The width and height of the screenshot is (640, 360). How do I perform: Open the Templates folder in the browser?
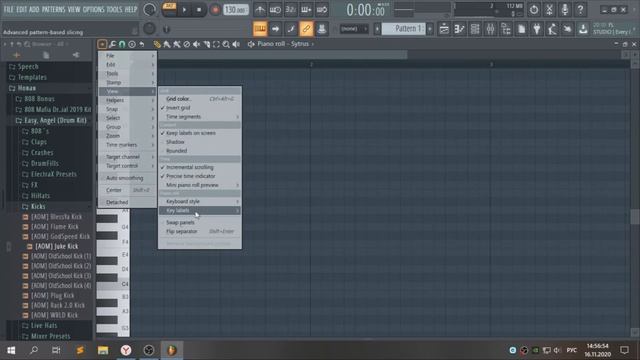tap(32, 78)
